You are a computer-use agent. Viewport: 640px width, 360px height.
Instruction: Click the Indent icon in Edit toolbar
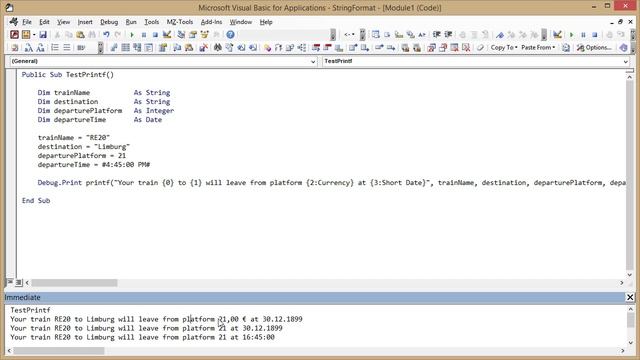(437, 35)
